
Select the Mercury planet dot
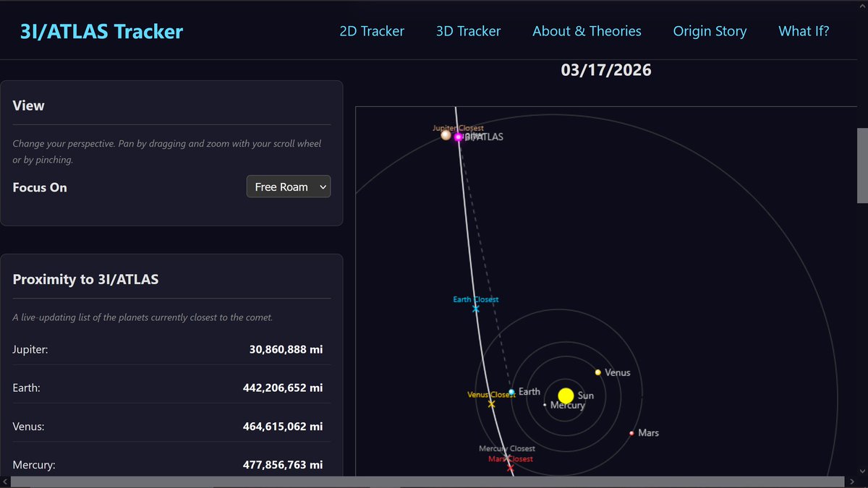click(x=545, y=405)
